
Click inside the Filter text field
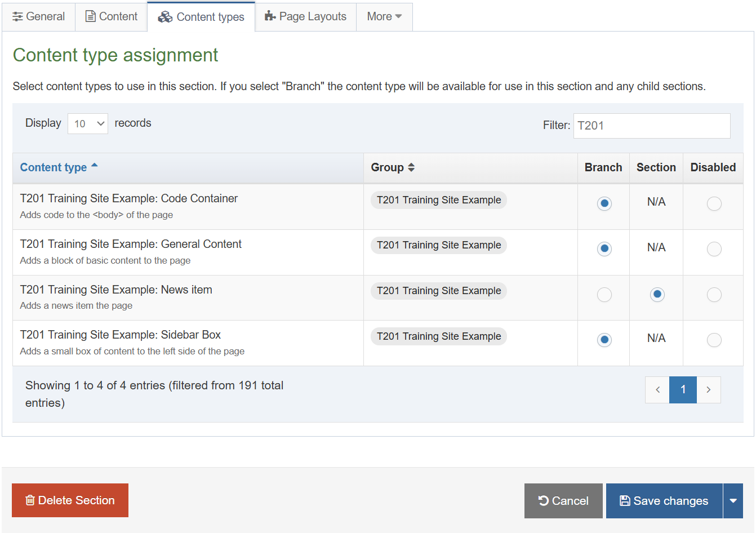pyautogui.click(x=651, y=126)
